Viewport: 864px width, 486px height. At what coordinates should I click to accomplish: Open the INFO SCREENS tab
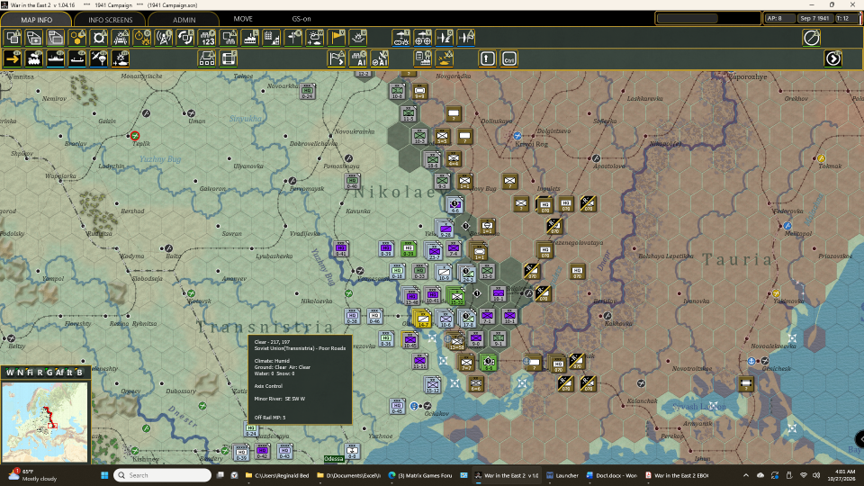[x=110, y=19]
